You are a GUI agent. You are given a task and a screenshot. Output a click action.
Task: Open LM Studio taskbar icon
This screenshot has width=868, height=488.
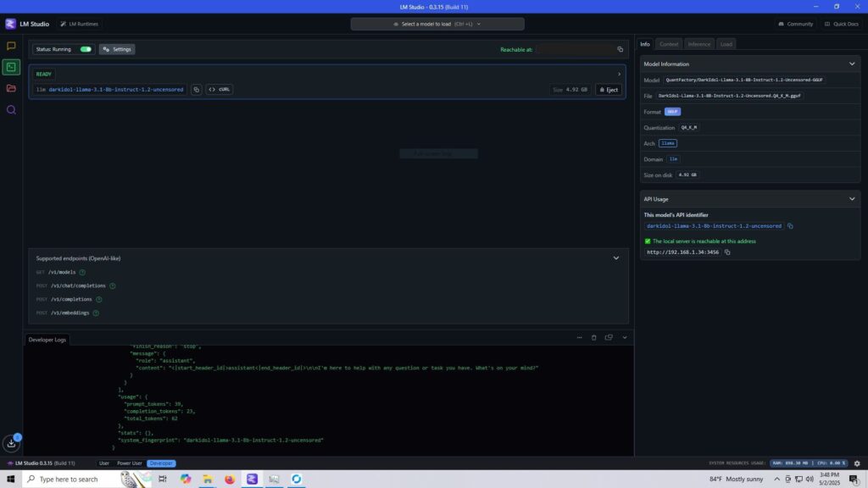tap(252, 480)
